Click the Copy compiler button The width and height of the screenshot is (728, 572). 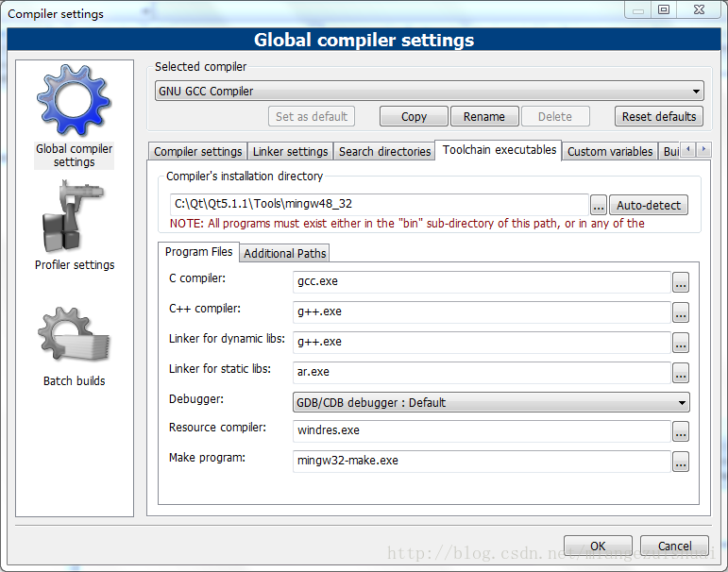(414, 116)
